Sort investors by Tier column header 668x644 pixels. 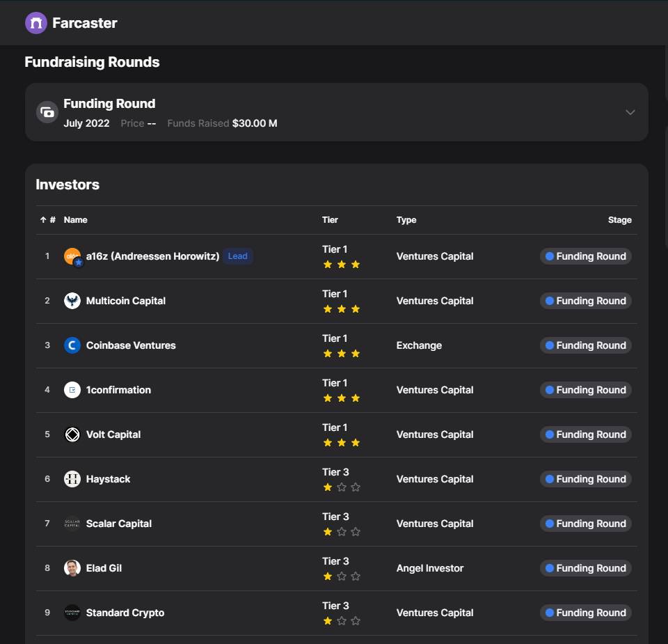(x=330, y=220)
